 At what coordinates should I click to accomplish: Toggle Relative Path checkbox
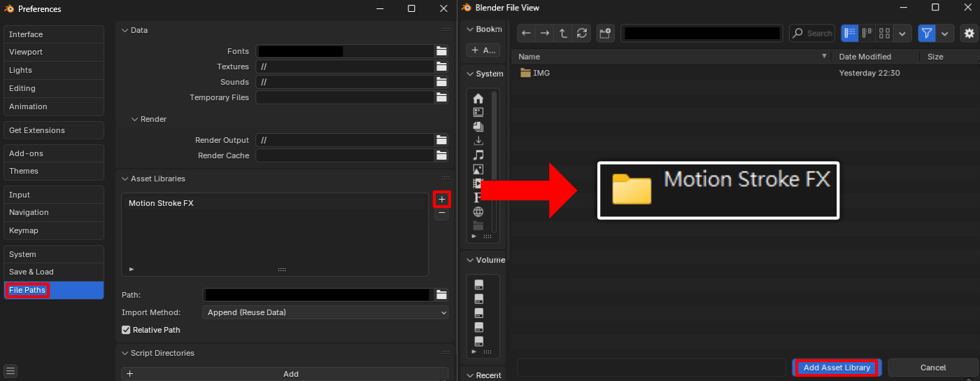click(x=126, y=330)
